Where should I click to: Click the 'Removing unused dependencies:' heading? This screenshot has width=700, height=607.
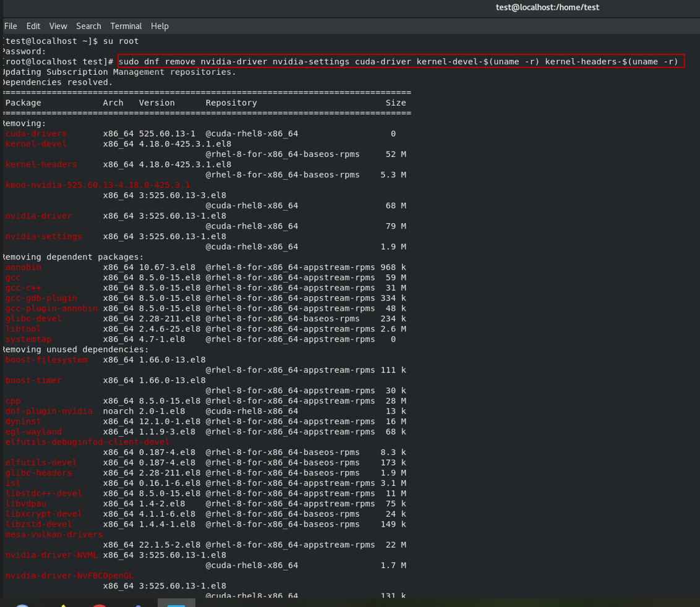coord(76,349)
